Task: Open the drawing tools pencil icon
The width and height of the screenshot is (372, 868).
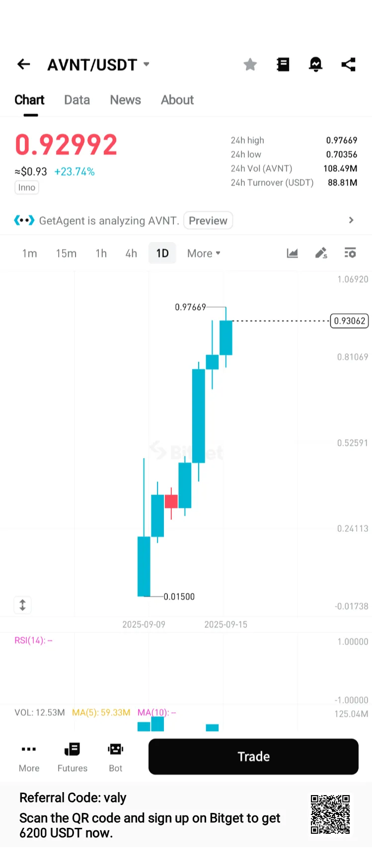Action: [x=321, y=253]
